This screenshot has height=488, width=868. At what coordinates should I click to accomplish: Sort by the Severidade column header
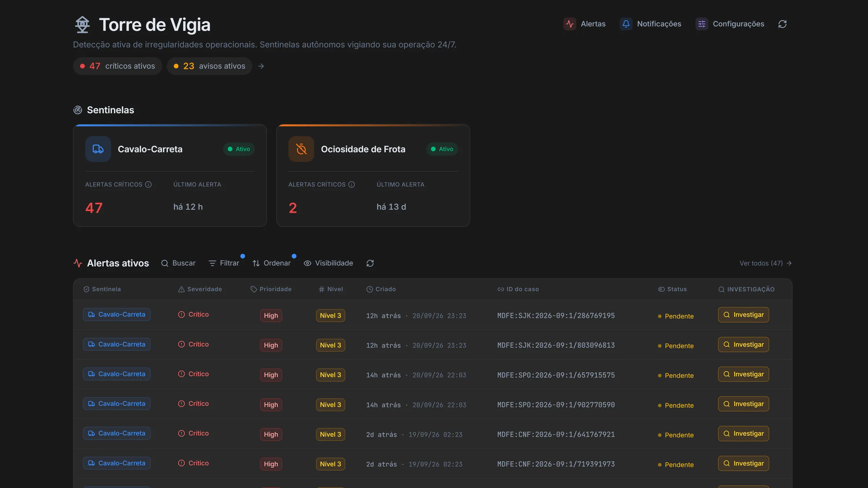[x=200, y=289]
